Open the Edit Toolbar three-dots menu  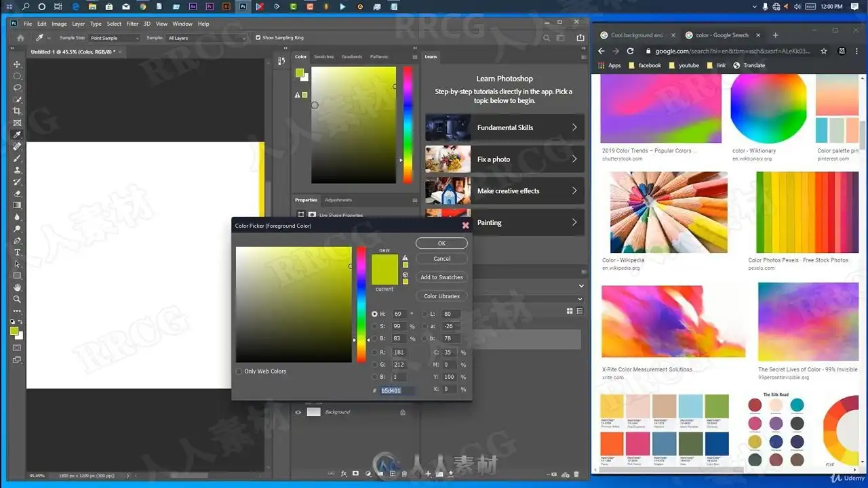click(x=18, y=311)
